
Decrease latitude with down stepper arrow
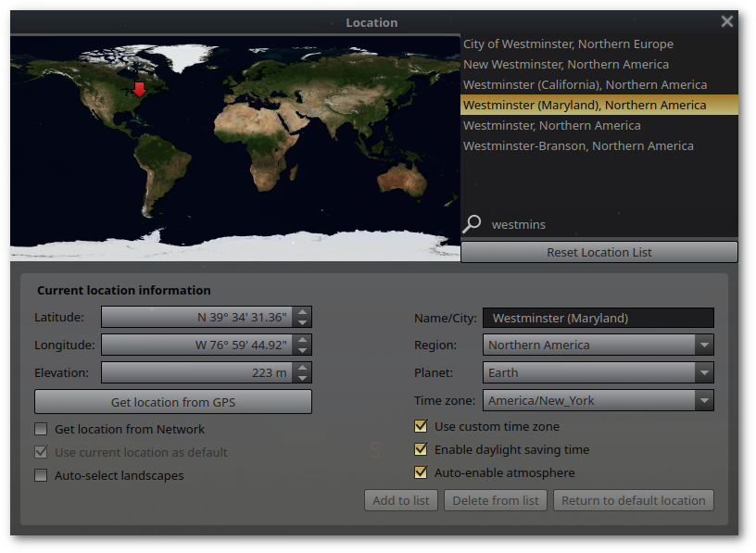[302, 322]
